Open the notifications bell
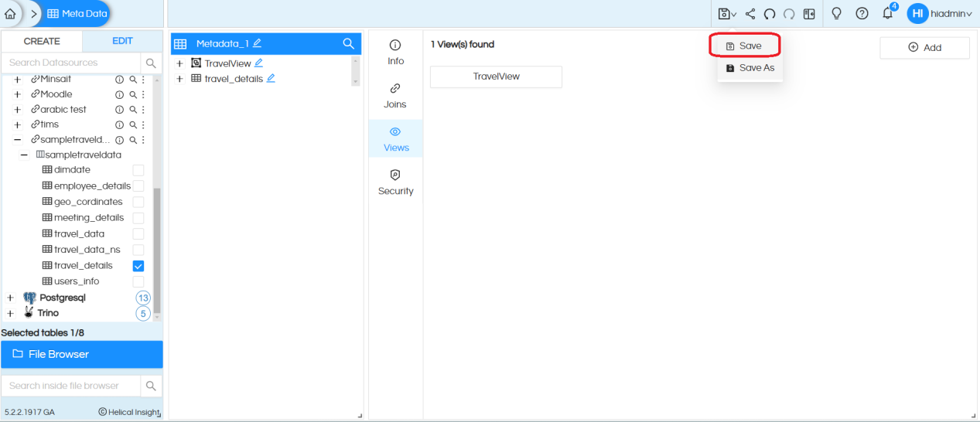980x422 pixels. (x=888, y=14)
